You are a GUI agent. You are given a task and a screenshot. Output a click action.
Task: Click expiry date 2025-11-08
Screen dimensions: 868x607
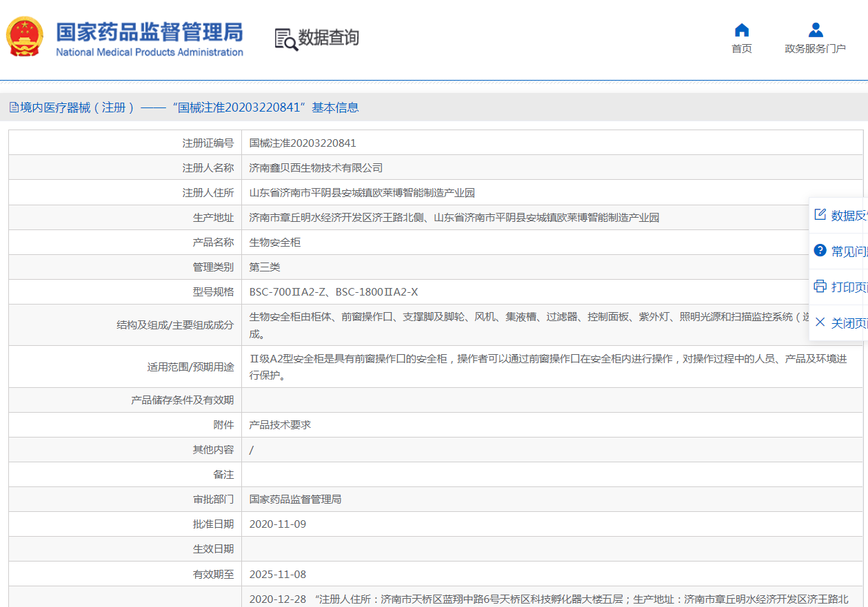pos(277,575)
